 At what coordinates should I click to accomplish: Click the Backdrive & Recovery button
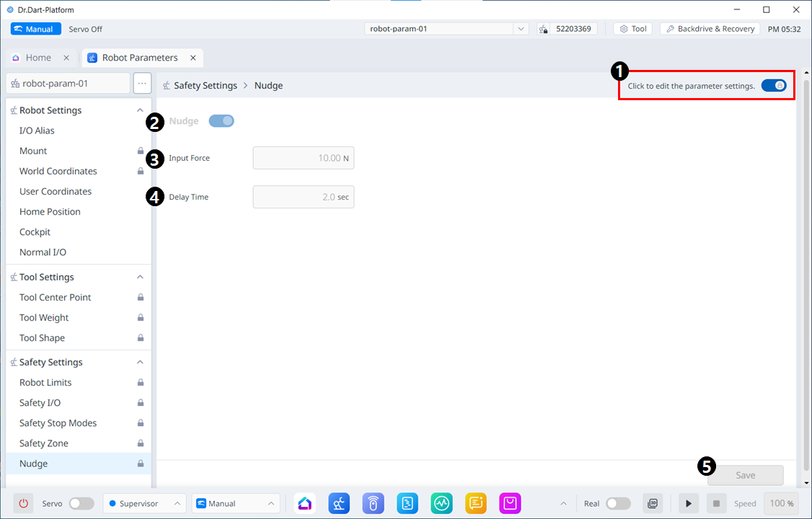[x=710, y=29]
